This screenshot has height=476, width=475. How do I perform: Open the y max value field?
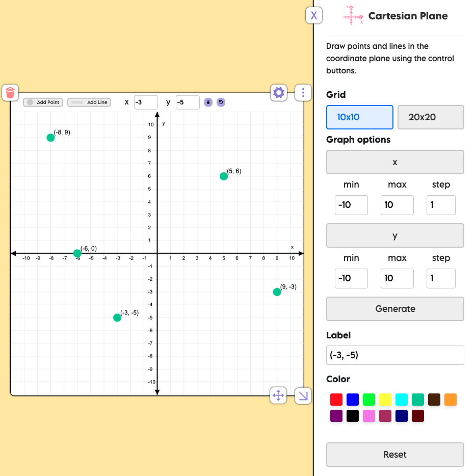click(397, 278)
